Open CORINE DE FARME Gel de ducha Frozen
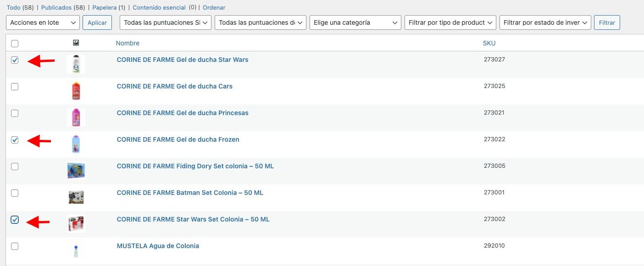The width and height of the screenshot is (644, 266). 178,139
